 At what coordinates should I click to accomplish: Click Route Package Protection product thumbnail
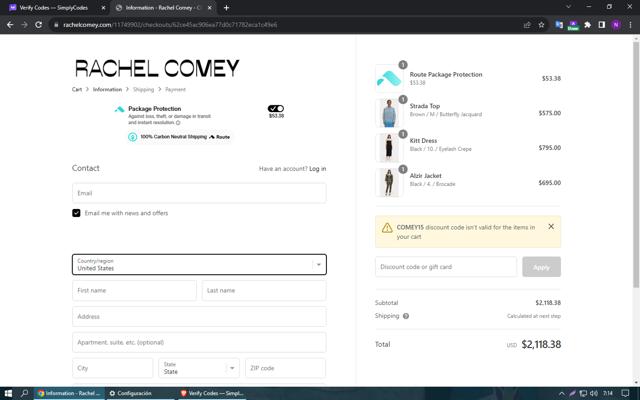point(389,78)
